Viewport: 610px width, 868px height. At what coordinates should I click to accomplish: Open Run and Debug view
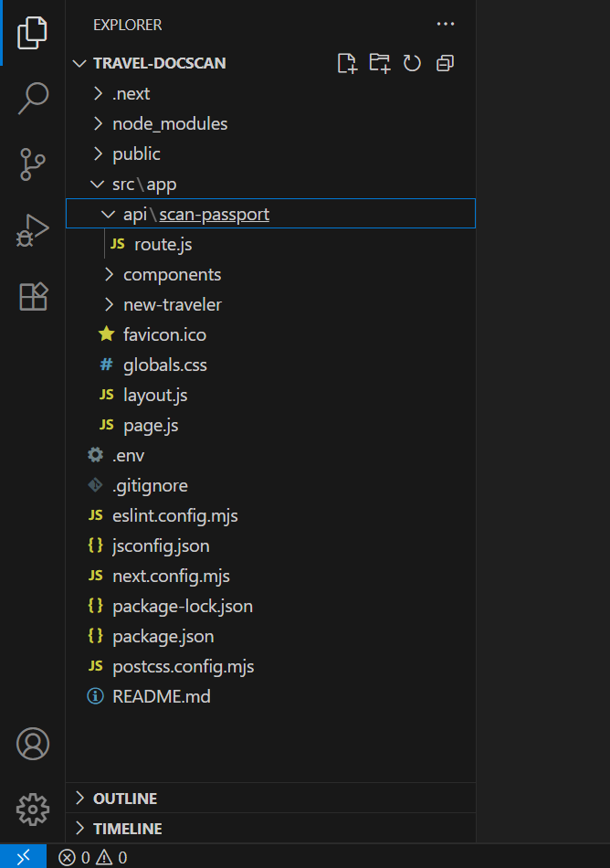point(33,230)
